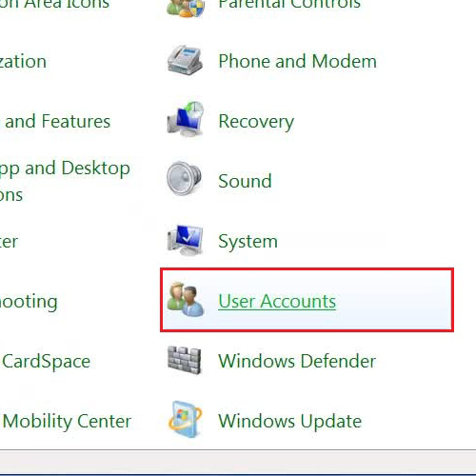Open the User Accounts link
Screen dimensions: 476x476
(277, 301)
